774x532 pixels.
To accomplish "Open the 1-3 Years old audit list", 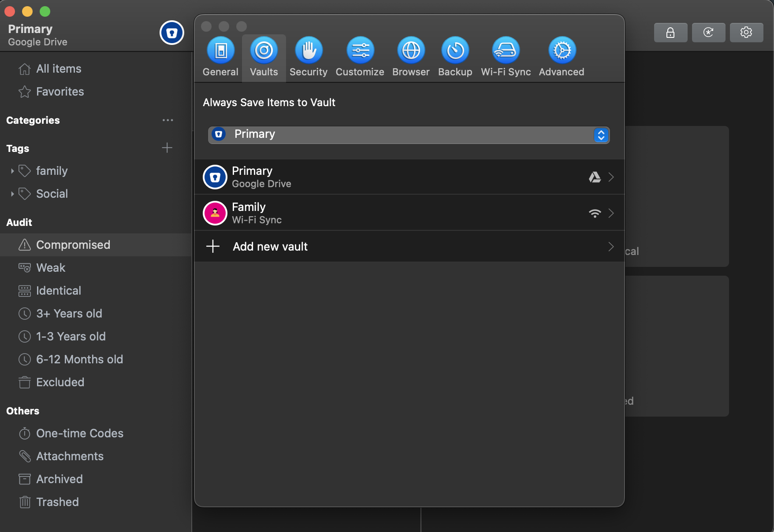I will tap(96, 336).
